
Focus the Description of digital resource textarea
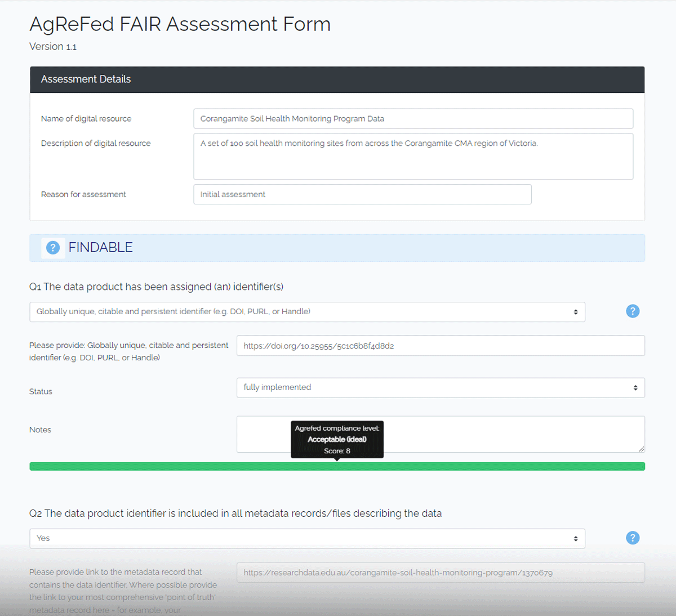(x=413, y=157)
